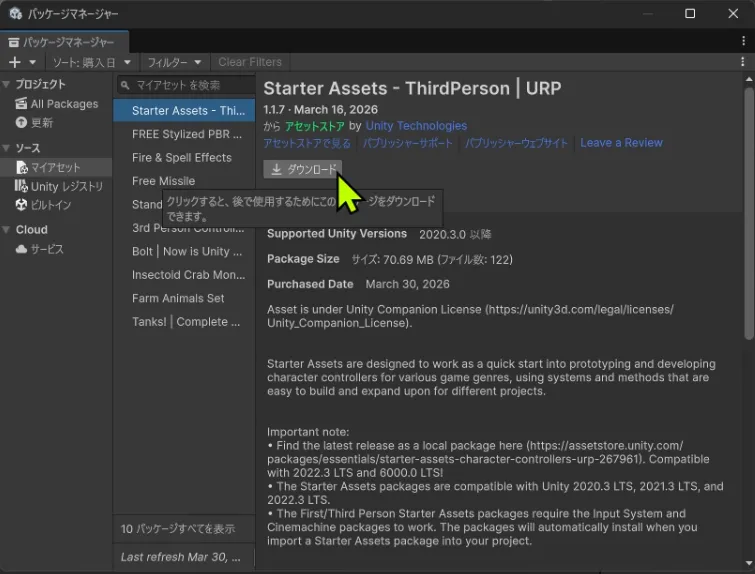Open the package toolbar's three-dot menu

pos(742,62)
